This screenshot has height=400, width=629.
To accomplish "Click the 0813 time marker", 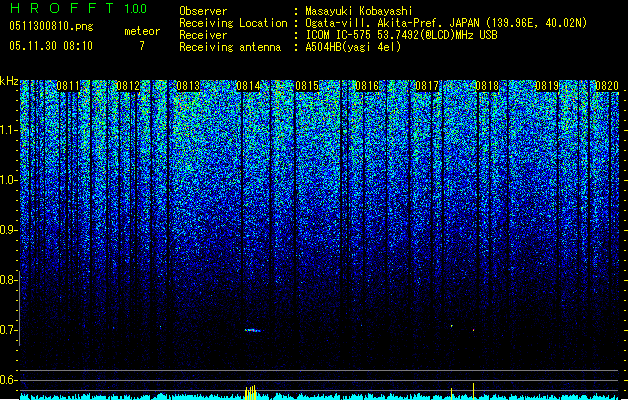I will tap(188, 86).
